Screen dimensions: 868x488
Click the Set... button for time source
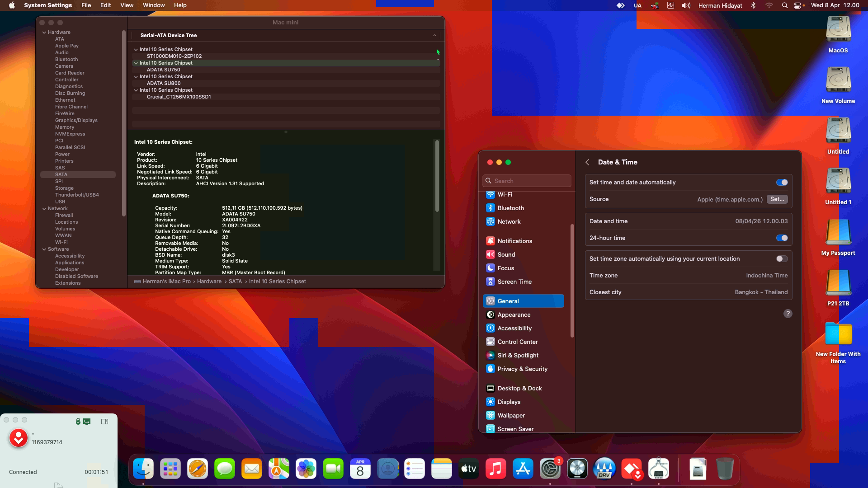click(x=777, y=199)
